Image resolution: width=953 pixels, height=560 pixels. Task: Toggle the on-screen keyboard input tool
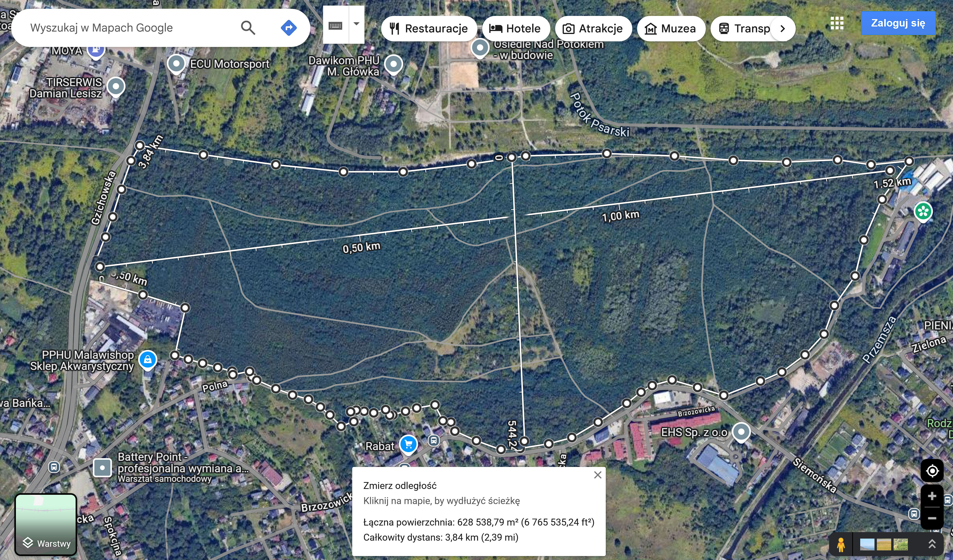click(336, 25)
